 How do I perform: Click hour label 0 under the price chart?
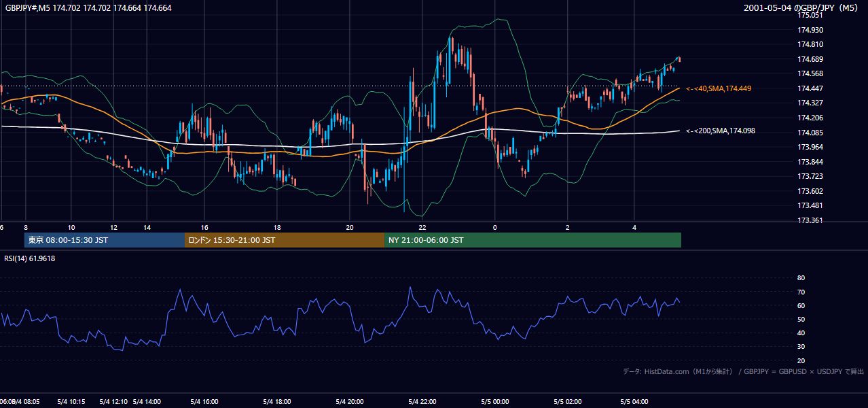(494, 227)
